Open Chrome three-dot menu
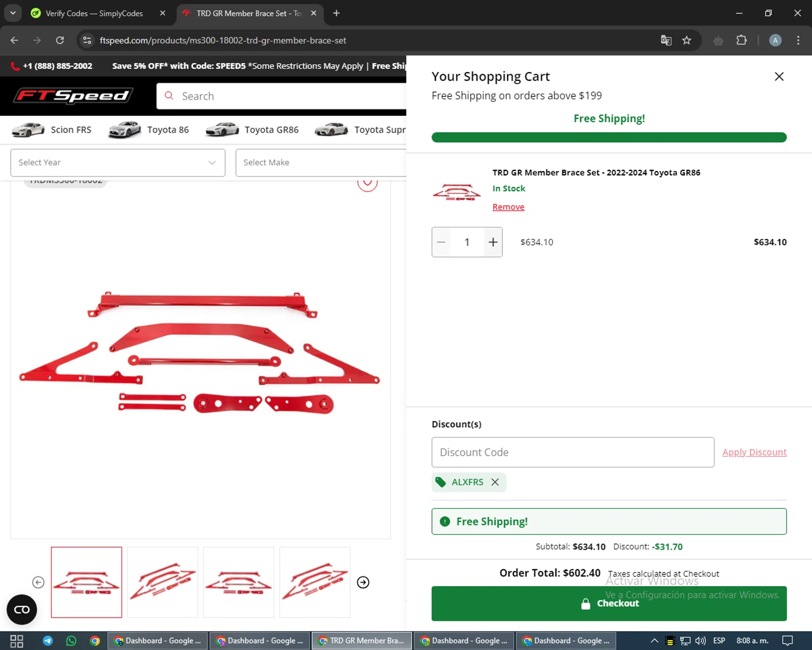Screen dimensions: 812x650 point(798,40)
